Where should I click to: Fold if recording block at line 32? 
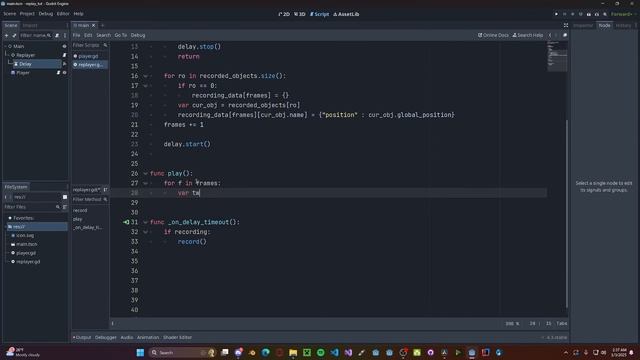click(x=146, y=232)
